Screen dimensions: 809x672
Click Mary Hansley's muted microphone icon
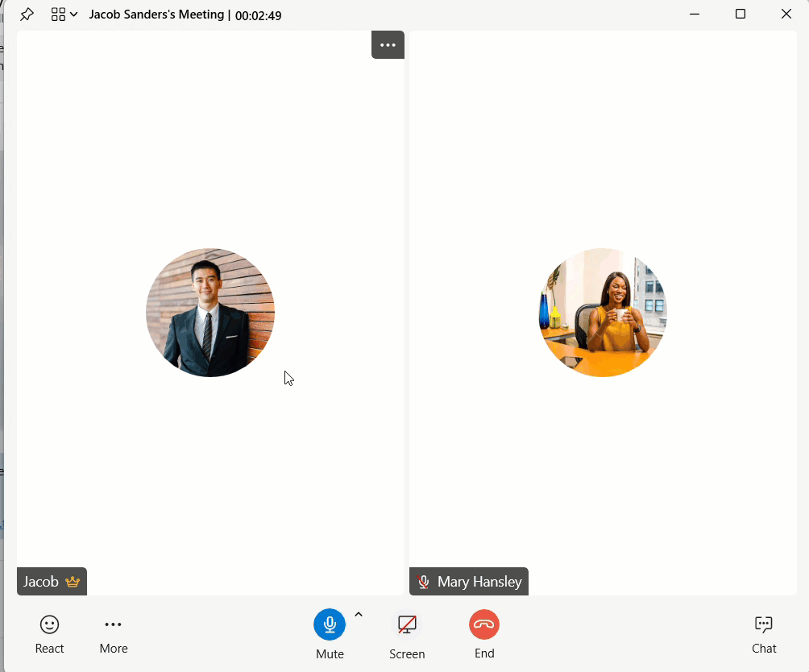coord(423,582)
